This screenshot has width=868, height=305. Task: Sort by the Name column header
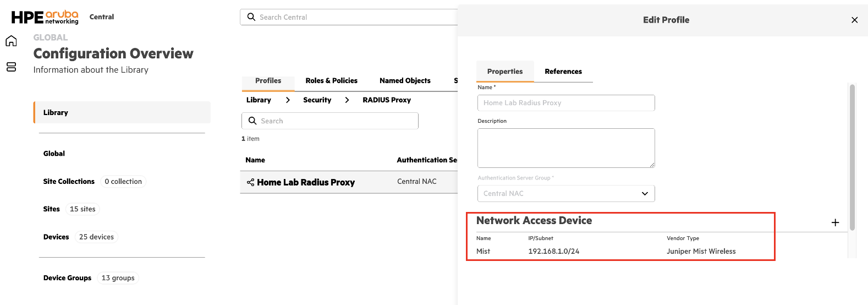[x=255, y=160]
